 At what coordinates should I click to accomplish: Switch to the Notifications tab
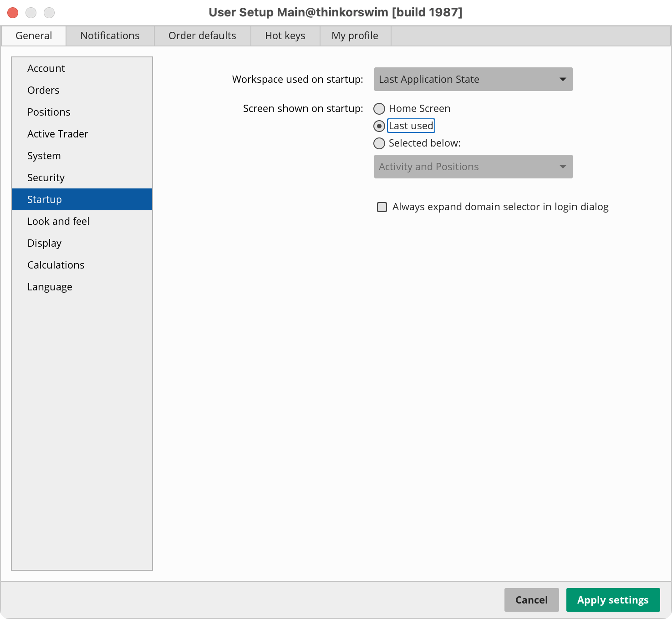(110, 36)
